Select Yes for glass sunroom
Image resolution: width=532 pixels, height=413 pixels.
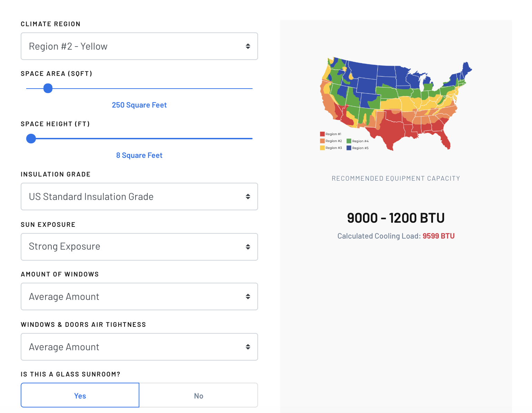click(80, 395)
